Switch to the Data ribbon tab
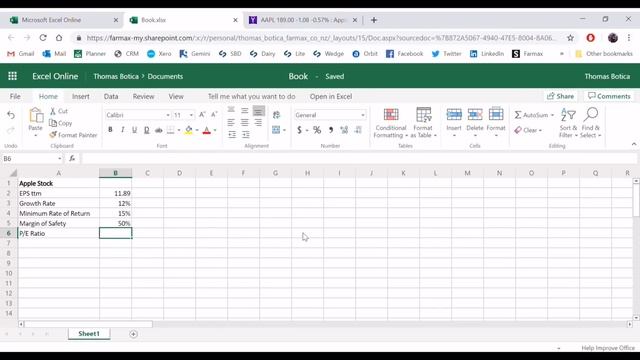Viewport: 640px width, 360px height. pos(111,96)
